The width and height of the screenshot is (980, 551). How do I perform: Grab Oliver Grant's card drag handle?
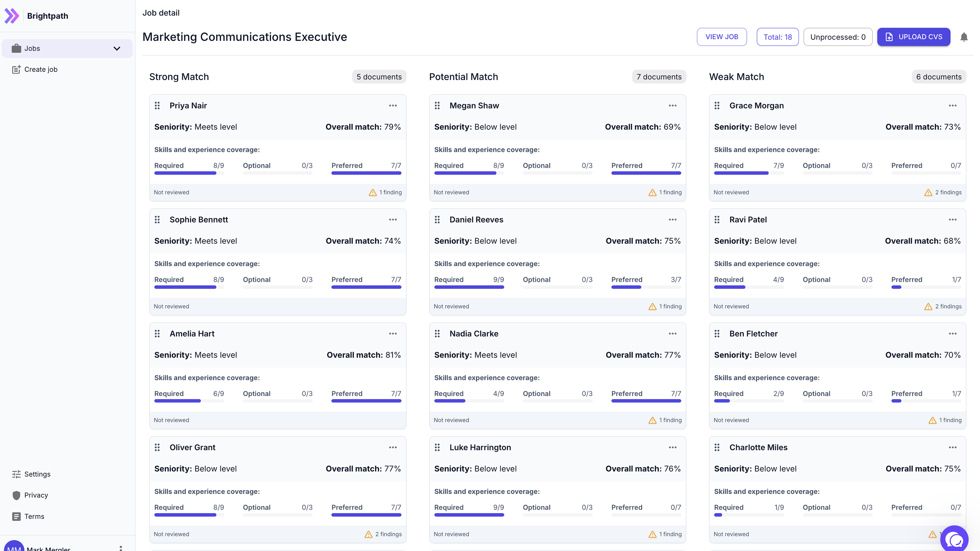(x=157, y=447)
